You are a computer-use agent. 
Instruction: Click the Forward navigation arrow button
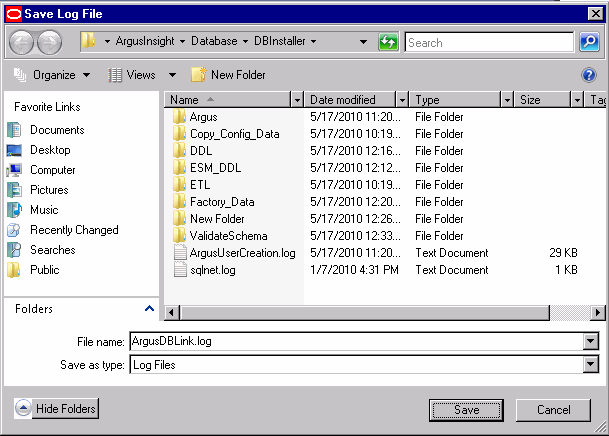[x=49, y=42]
